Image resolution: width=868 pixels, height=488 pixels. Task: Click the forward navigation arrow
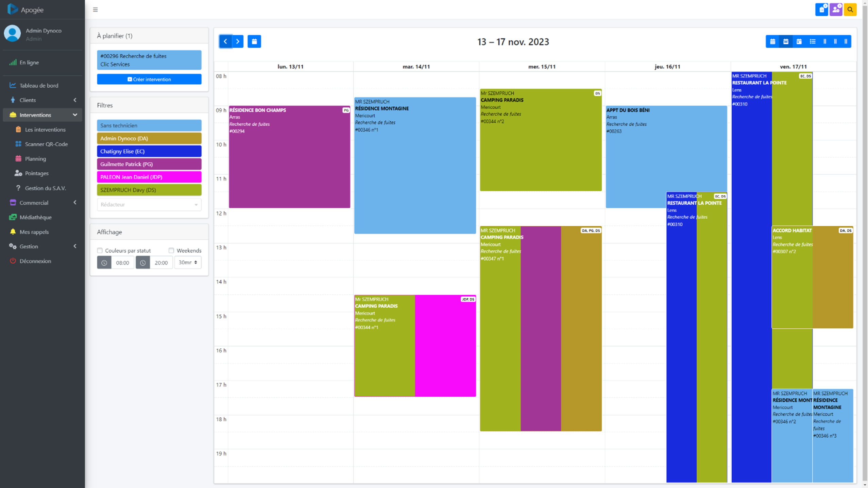(x=237, y=41)
